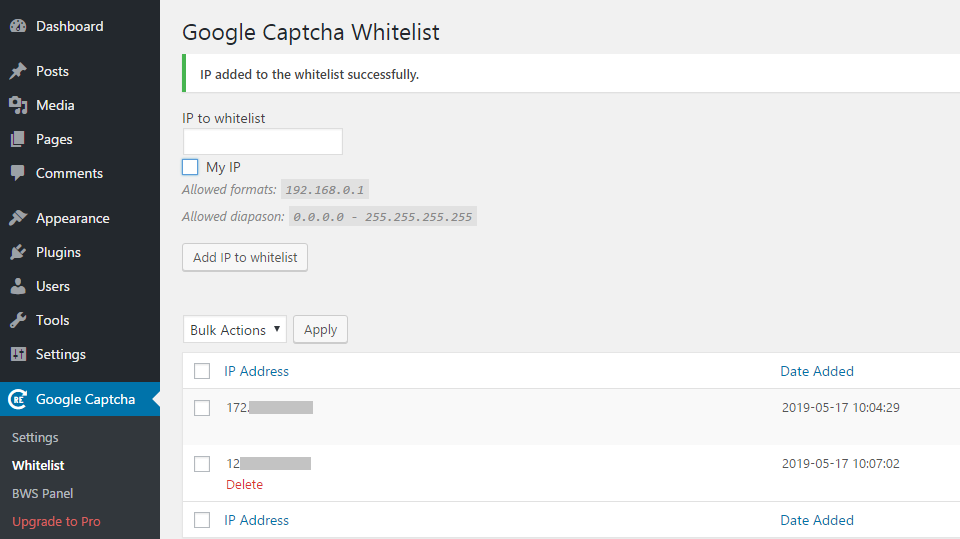The height and width of the screenshot is (539, 960).
Task: Click the Apply button
Action: pyautogui.click(x=320, y=330)
